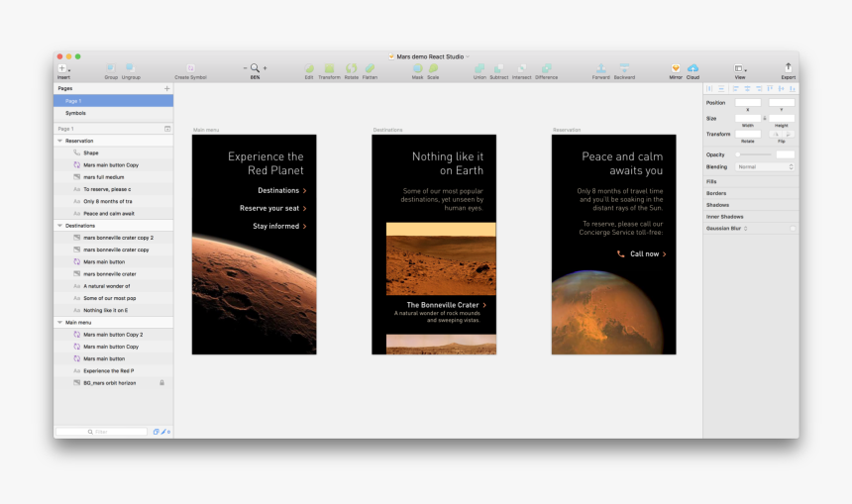This screenshot has width=852, height=504.
Task: Toggle the size proportions lock
Action: [x=765, y=118]
